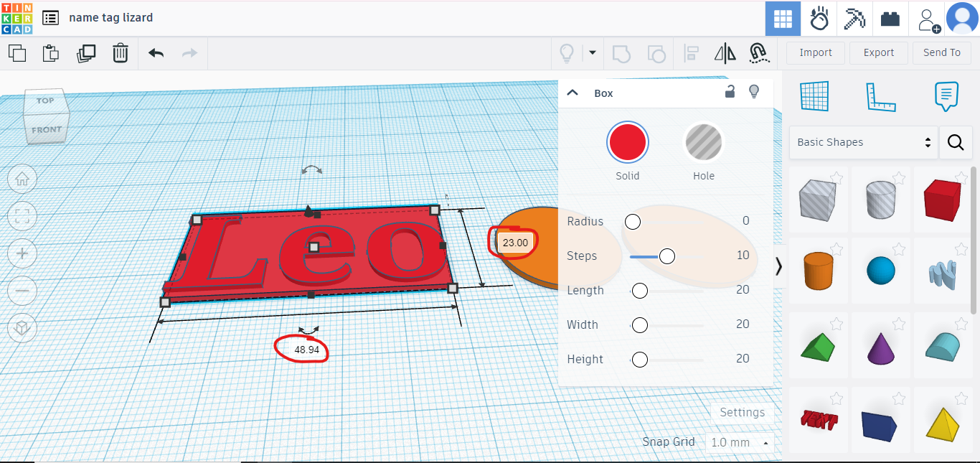This screenshot has height=463, width=980.
Task: Select the red Solid color swatch
Action: (x=628, y=142)
